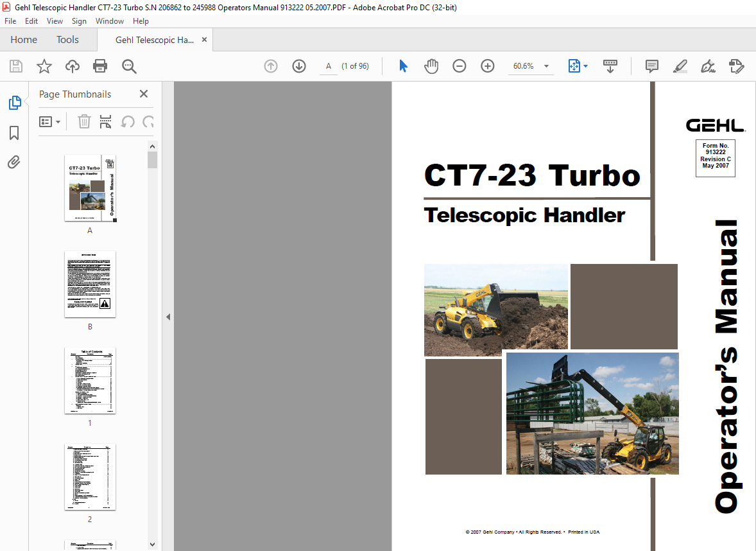Go to the previous page arrow
756x551 pixels.
click(x=271, y=66)
